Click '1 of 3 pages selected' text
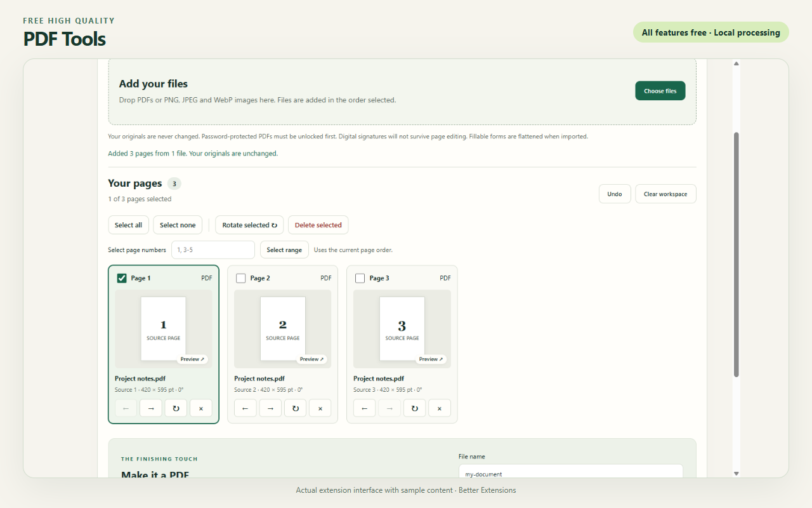812x508 pixels. 140,199
